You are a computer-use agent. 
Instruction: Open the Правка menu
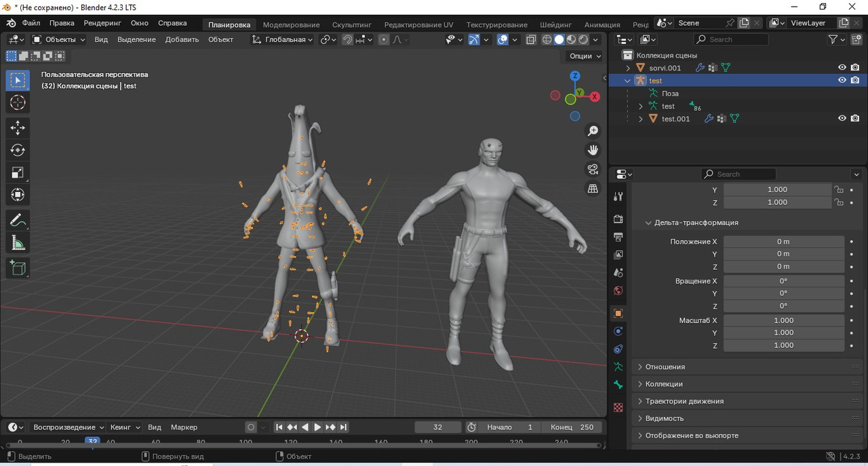tap(62, 23)
